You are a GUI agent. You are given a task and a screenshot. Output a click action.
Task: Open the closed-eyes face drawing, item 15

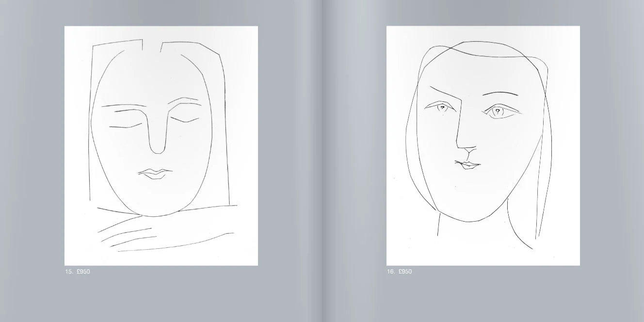tap(161, 145)
